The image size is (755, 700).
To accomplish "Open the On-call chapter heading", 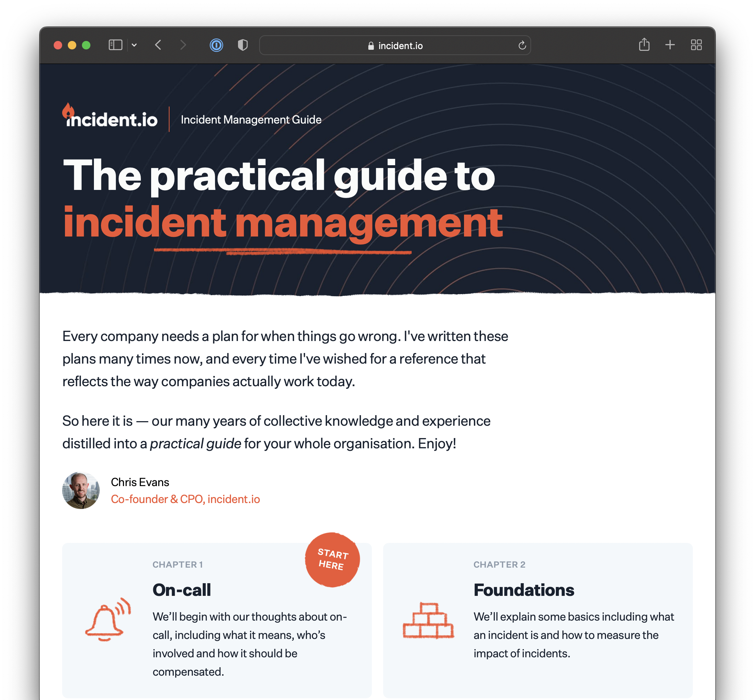I will click(182, 590).
